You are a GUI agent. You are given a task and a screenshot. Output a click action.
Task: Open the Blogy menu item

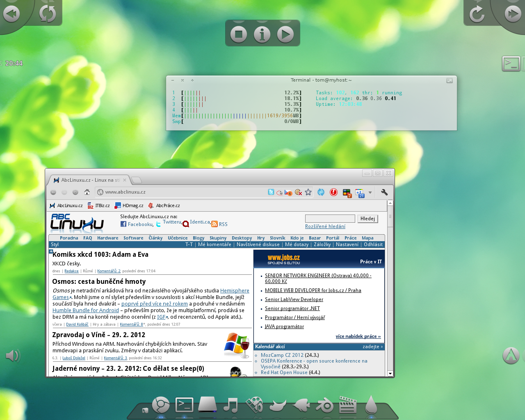[x=199, y=238]
